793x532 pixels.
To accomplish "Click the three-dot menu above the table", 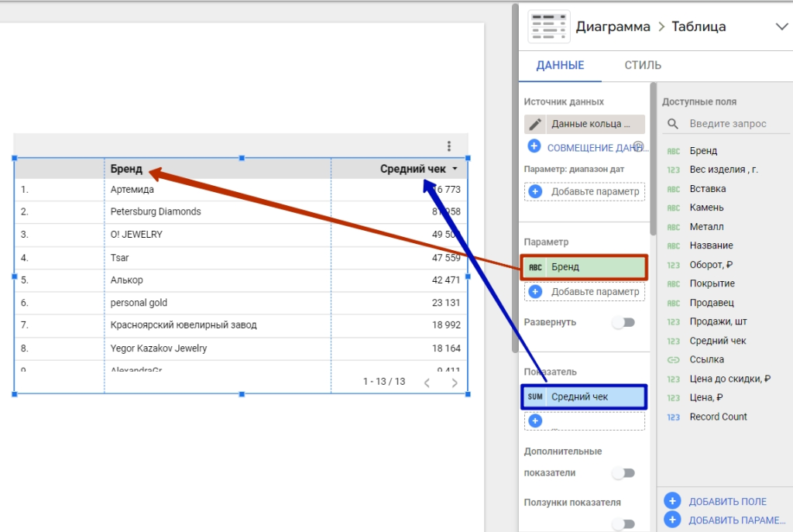I will (x=449, y=146).
